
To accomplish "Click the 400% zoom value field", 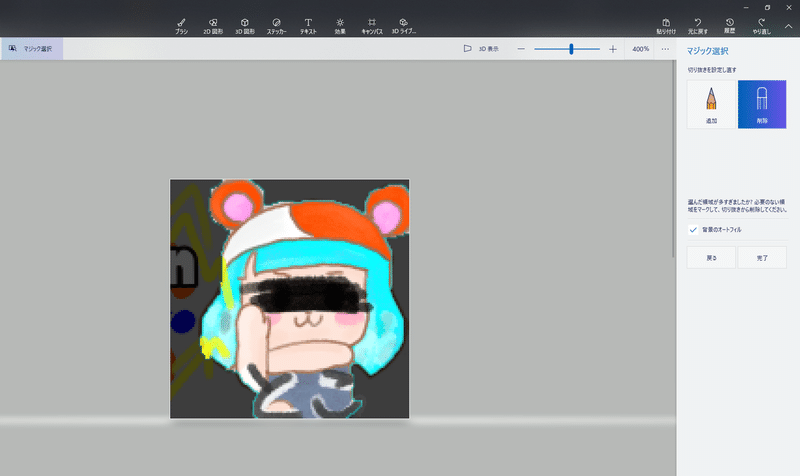I will 640,49.
